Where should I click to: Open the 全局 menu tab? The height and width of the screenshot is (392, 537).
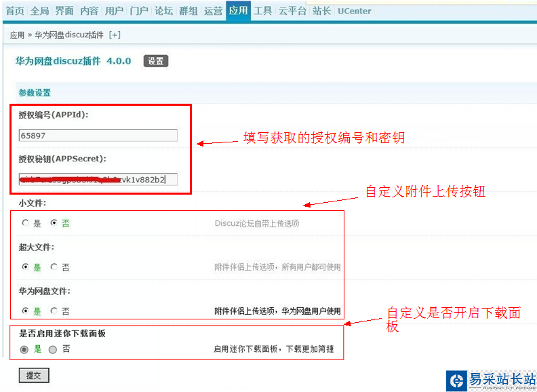(40, 11)
